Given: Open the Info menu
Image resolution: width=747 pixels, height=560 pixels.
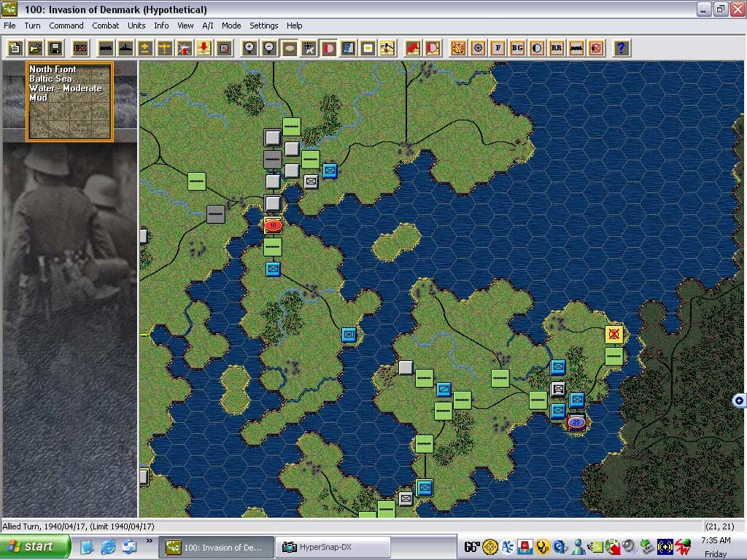Looking at the screenshot, I should coord(161,26).
